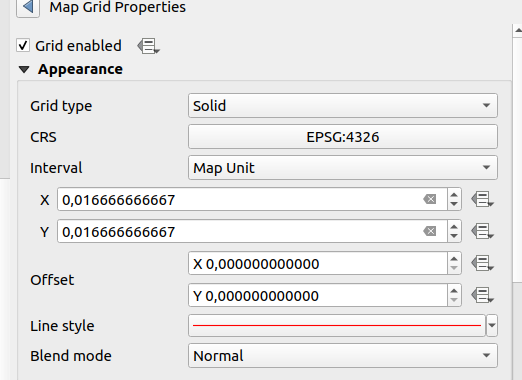Screen dimensions: 522x380
Task: Open data-defined override for Interval X
Action: pos(482,199)
